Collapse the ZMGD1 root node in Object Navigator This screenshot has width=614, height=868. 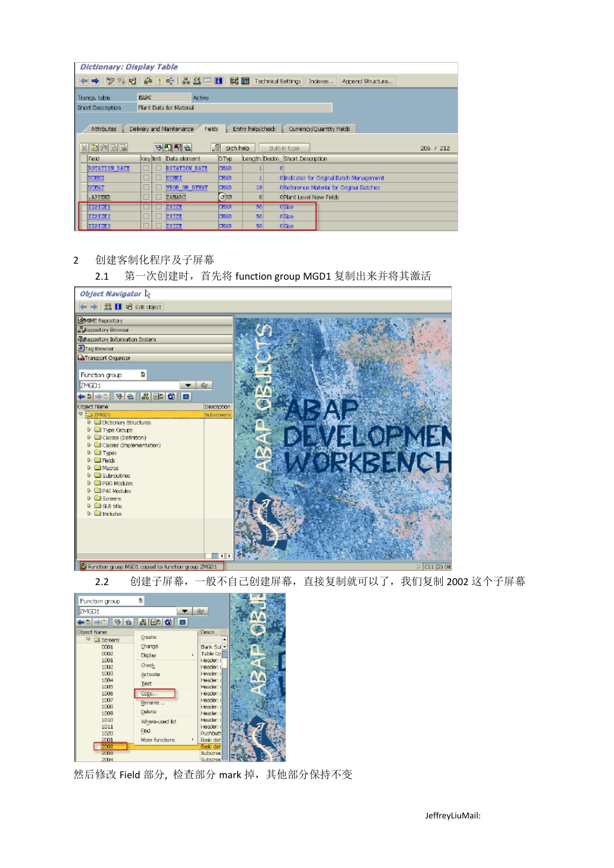coord(80,415)
